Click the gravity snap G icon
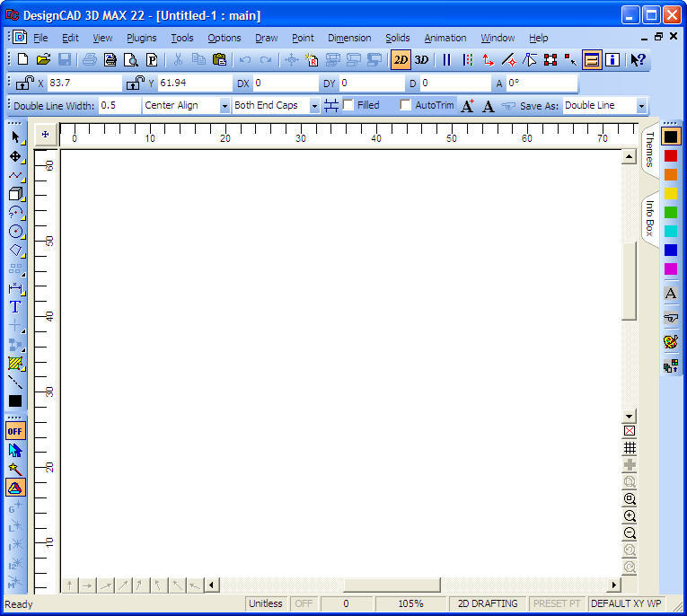The width and height of the screenshot is (687, 616). pos(15,507)
